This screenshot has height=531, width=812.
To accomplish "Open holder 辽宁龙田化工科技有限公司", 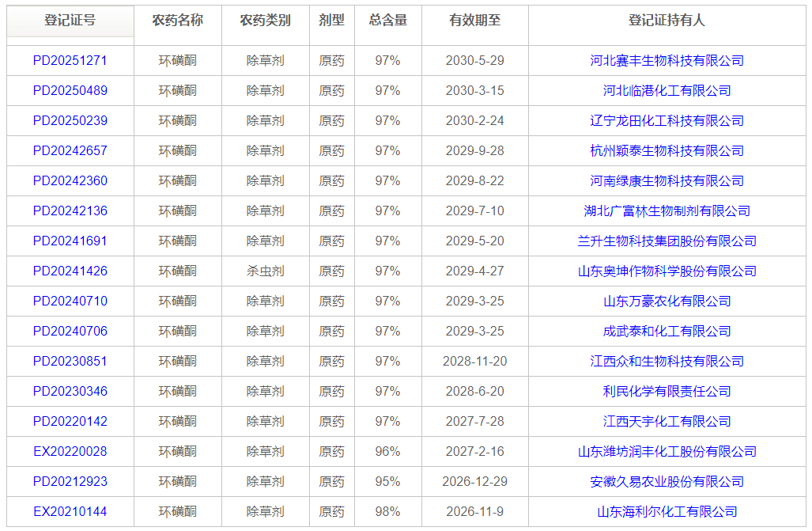I will [667, 121].
